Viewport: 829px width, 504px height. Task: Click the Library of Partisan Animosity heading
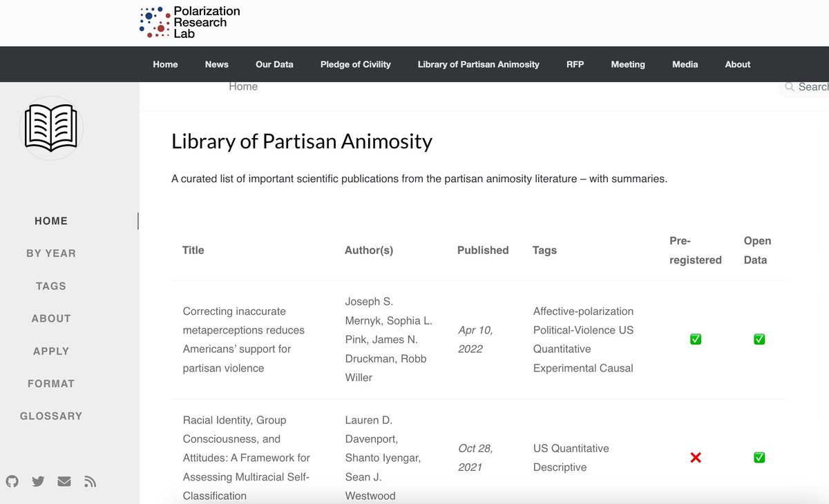302,142
